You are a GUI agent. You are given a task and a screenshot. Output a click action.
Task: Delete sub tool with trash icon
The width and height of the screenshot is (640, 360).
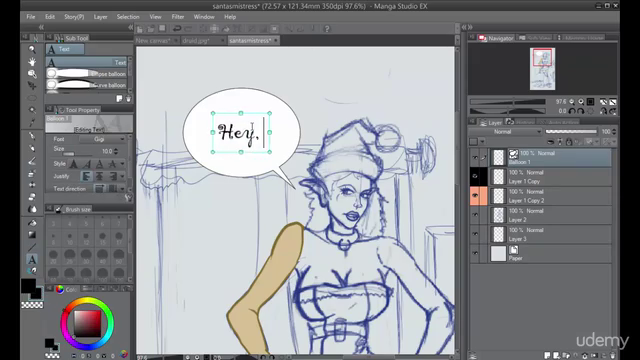pyautogui.click(x=128, y=99)
